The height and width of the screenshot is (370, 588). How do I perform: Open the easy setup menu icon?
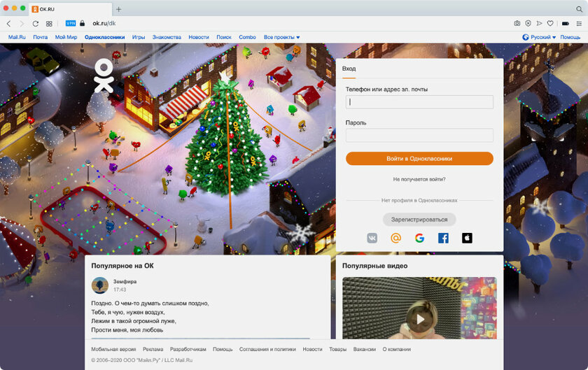[x=579, y=23]
